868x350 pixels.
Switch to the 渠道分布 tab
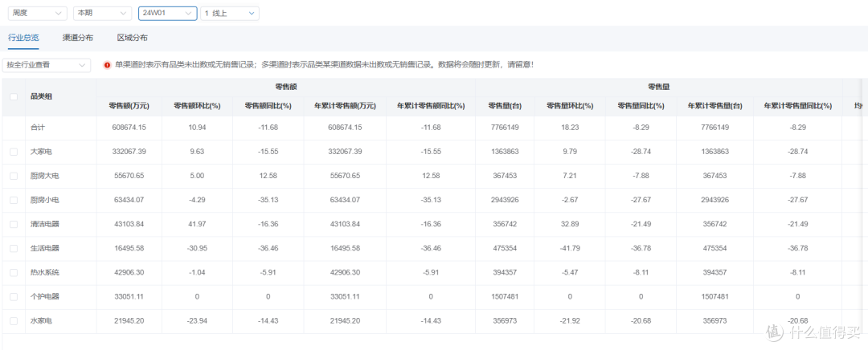78,39
